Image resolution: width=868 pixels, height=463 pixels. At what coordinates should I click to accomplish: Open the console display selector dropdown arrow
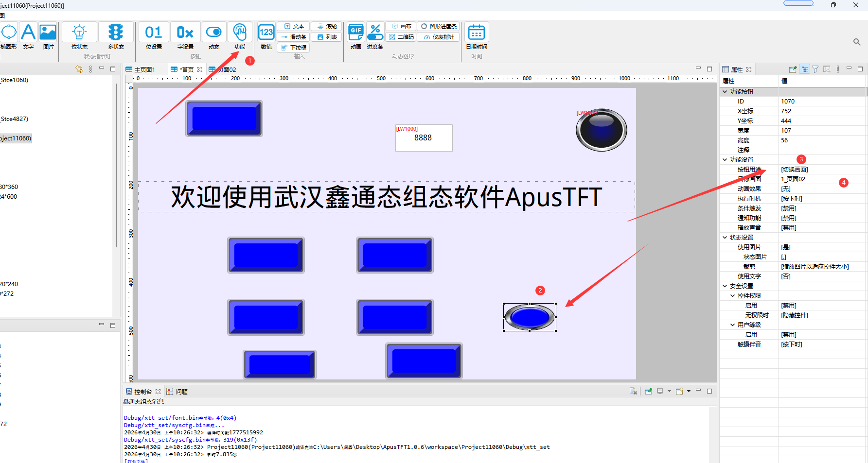pyautogui.click(x=669, y=391)
